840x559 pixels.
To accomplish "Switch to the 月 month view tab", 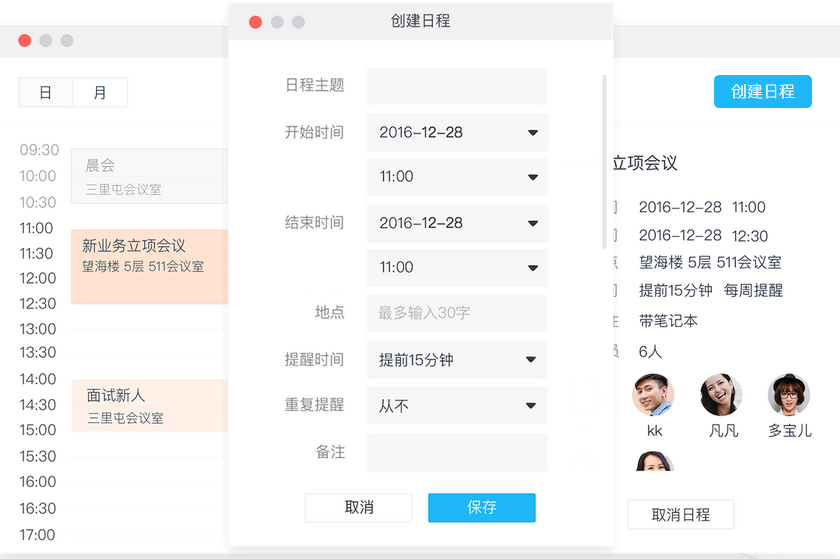I will [x=100, y=93].
